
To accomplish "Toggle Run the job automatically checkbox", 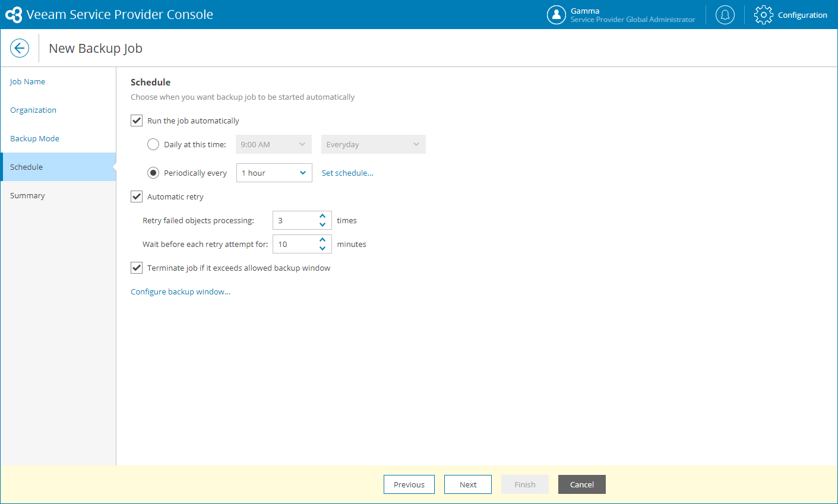I will click(x=137, y=121).
